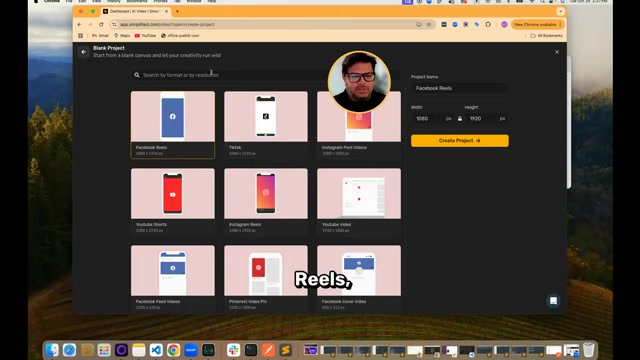This screenshot has height=360, width=640.
Task: Choose the Youtube Video format
Action: (359, 202)
